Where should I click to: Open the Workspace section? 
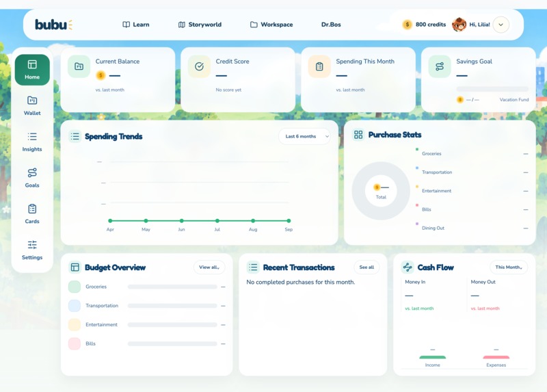271,25
